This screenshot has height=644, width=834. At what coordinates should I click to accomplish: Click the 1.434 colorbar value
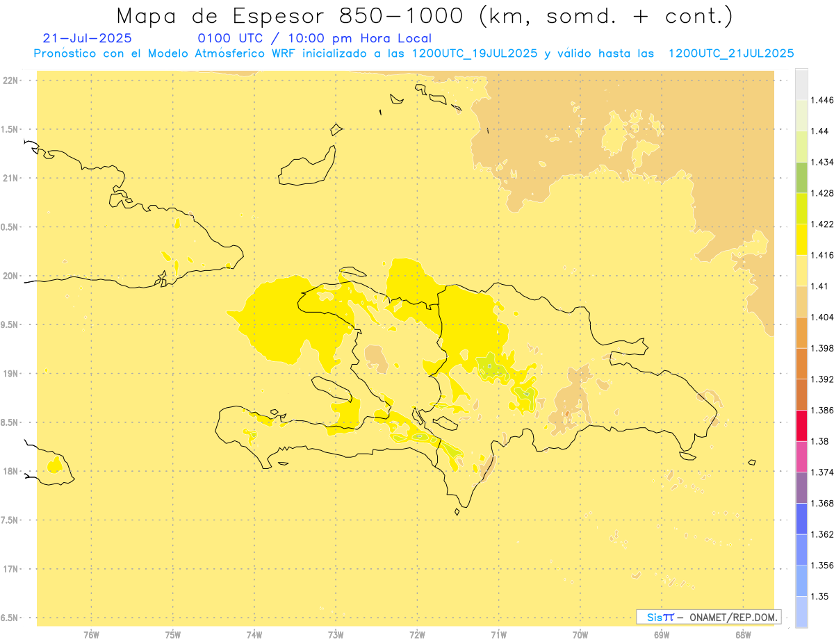click(822, 162)
